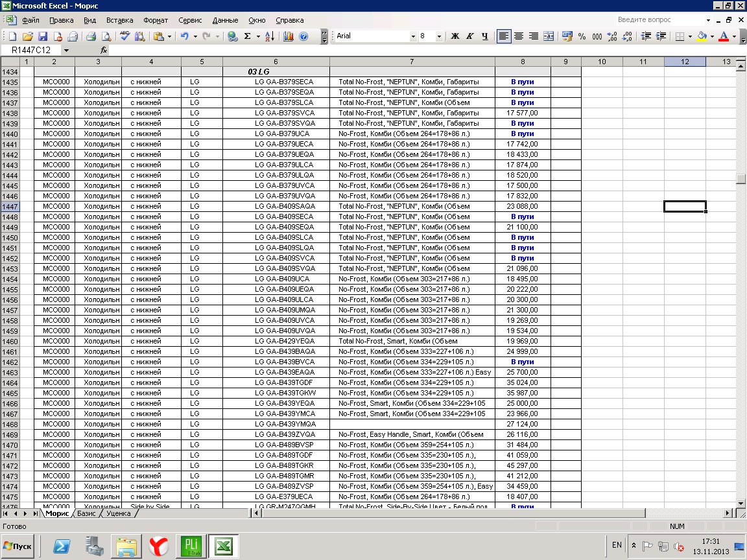Screen dimensions: 747x560
Task: Create a new workbook
Action: pyautogui.click(x=12, y=36)
